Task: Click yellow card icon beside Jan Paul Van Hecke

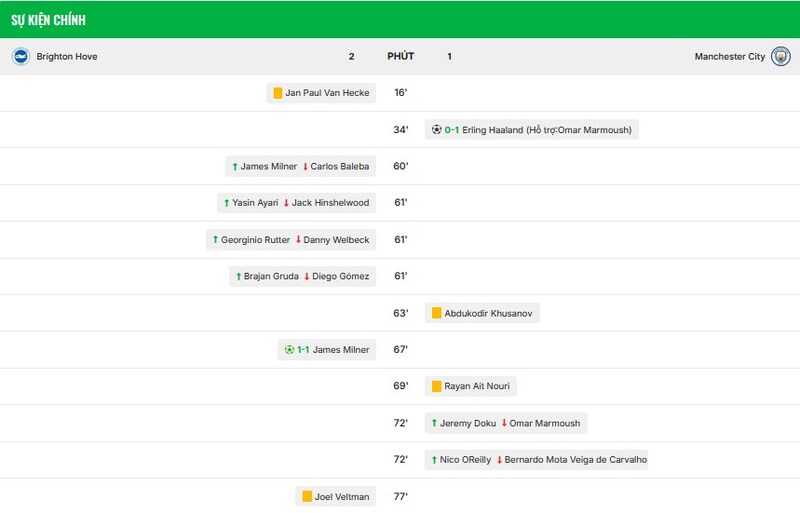Action: (x=278, y=93)
